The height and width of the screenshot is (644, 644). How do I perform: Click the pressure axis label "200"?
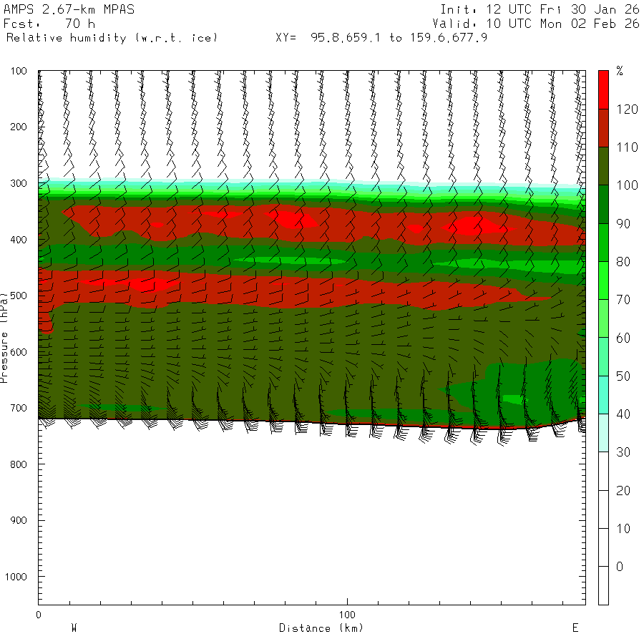click(19, 127)
